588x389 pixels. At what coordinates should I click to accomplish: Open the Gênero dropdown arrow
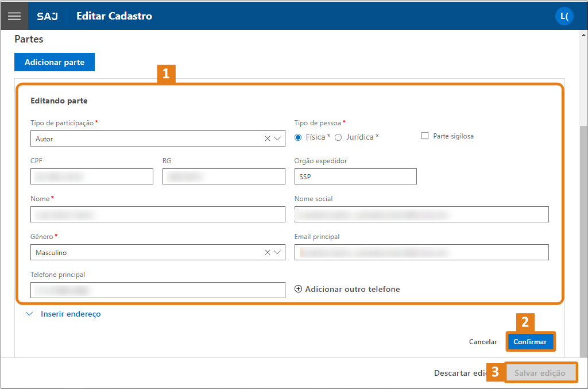pos(278,252)
